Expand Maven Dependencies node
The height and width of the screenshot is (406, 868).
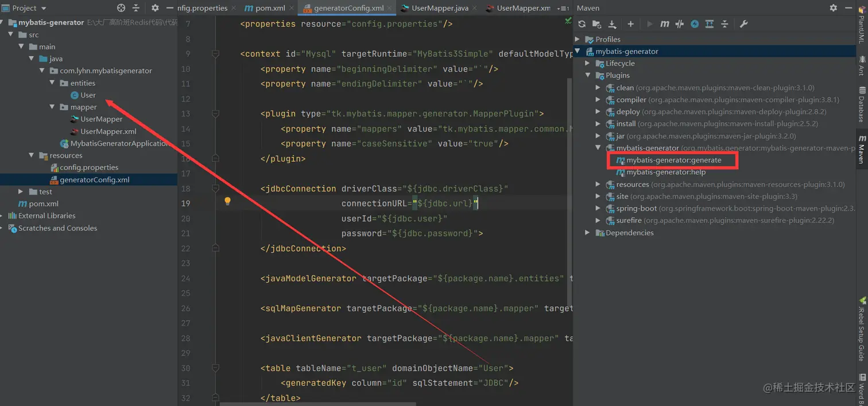click(x=587, y=232)
